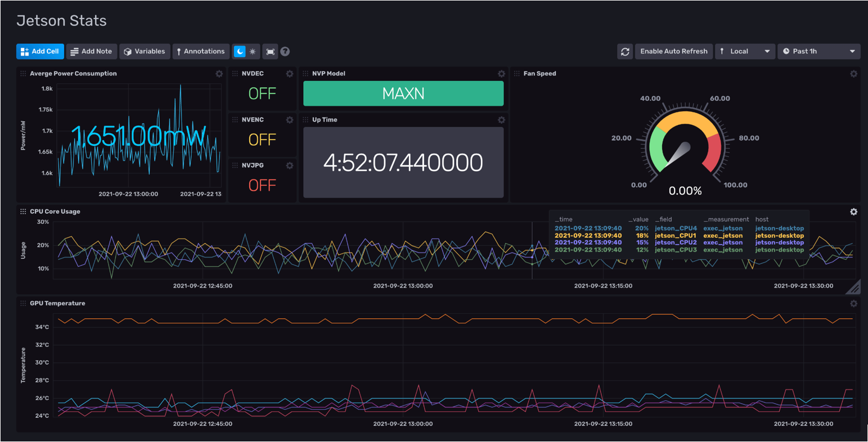This screenshot has height=442, width=868.
Task: Open settings gear on GPU Temperature panel
Action: [854, 304]
